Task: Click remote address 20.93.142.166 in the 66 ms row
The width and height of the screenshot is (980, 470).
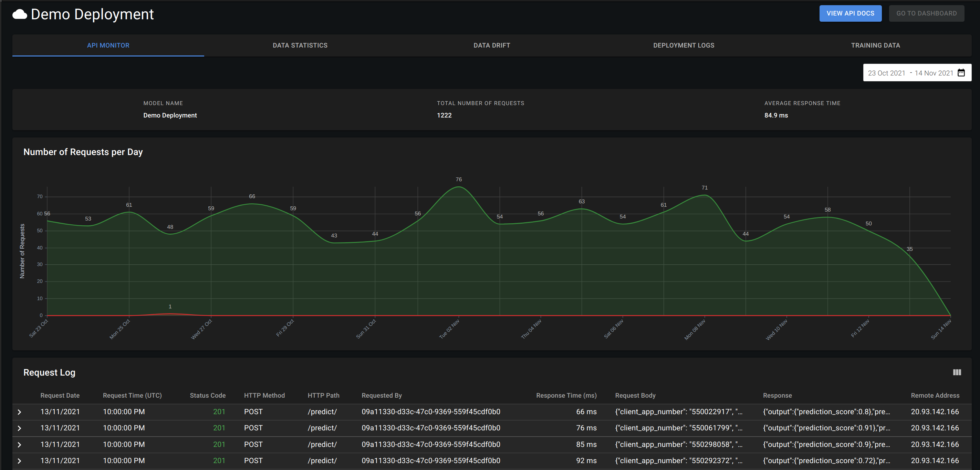Action: [935, 412]
